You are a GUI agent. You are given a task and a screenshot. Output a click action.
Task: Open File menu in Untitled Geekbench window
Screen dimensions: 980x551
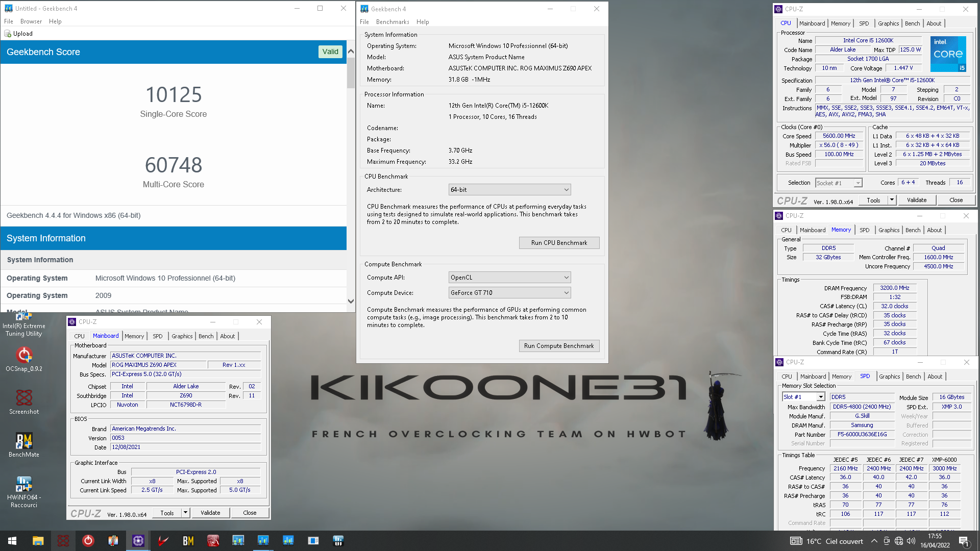(9, 21)
